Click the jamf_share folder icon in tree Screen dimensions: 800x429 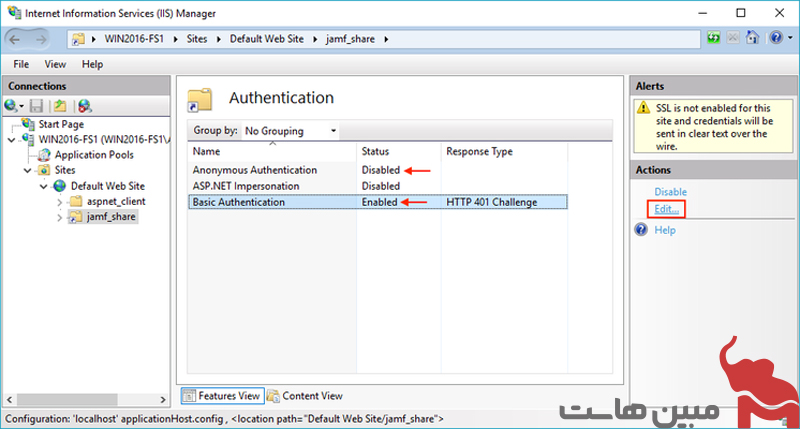[x=76, y=217]
